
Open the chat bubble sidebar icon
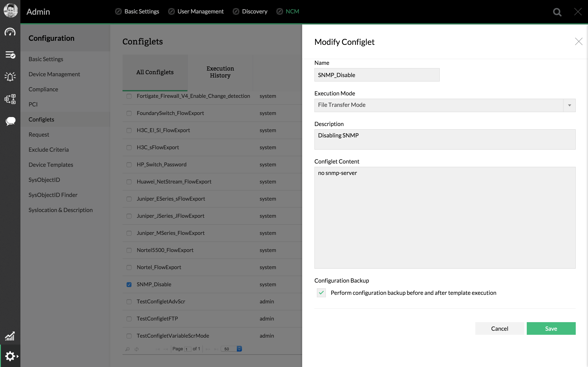click(10, 121)
